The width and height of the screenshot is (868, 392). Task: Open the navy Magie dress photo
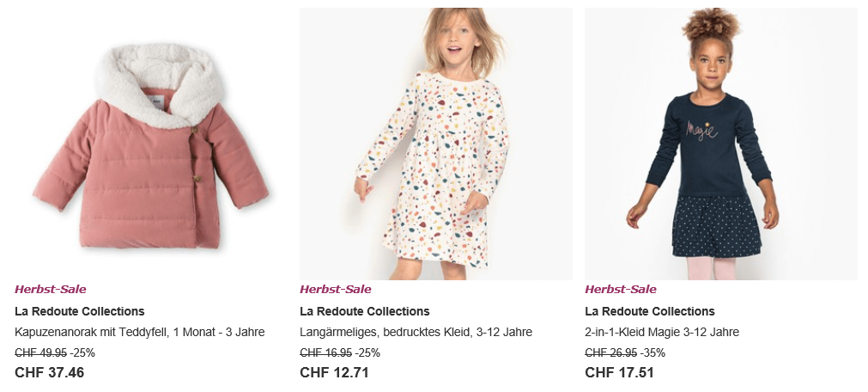point(720,144)
